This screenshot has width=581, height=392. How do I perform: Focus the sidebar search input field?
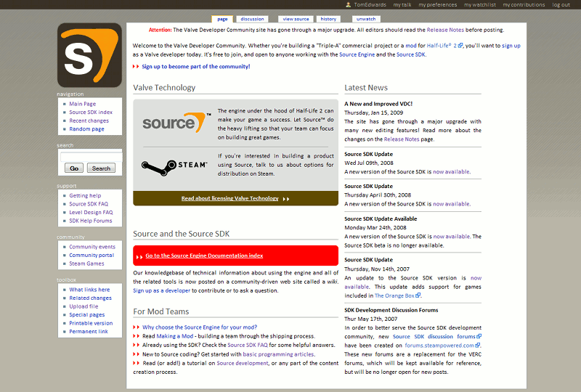92,157
